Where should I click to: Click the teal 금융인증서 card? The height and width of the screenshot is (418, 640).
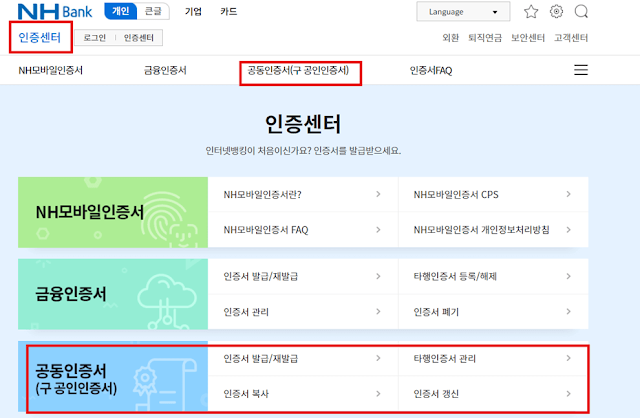click(113, 294)
